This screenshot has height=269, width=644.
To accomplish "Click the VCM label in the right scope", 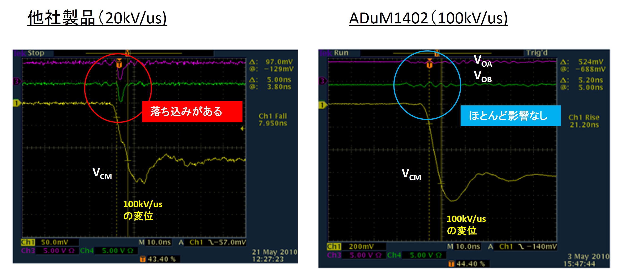I will (x=411, y=174).
